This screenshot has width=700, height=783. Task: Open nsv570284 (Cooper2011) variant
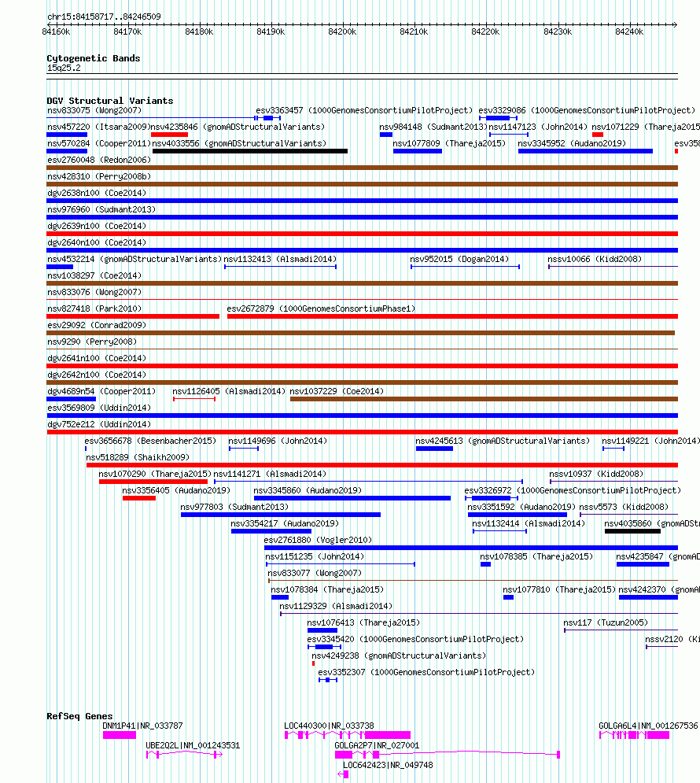pos(99,143)
